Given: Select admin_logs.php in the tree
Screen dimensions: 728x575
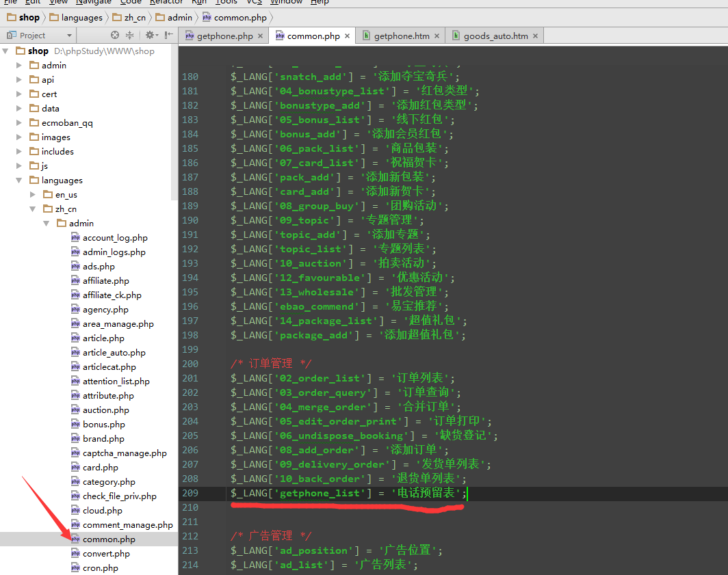Looking at the screenshot, I should [114, 252].
